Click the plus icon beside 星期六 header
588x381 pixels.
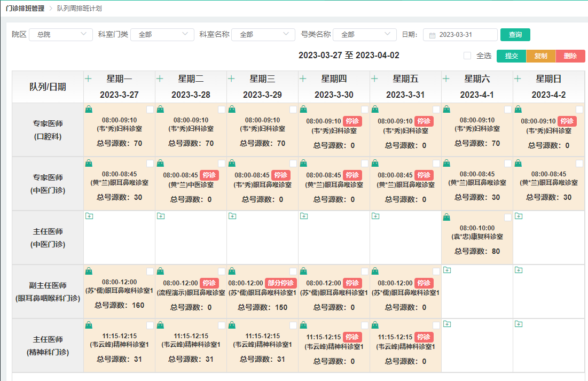(x=446, y=79)
